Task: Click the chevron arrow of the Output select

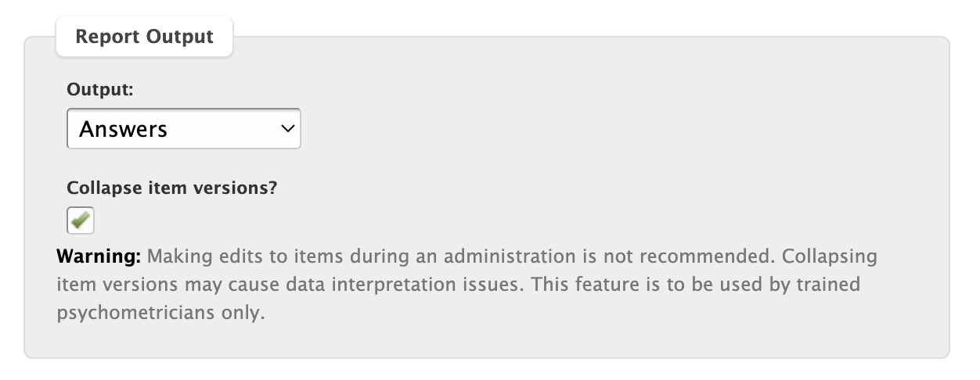Action: (287, 128)
